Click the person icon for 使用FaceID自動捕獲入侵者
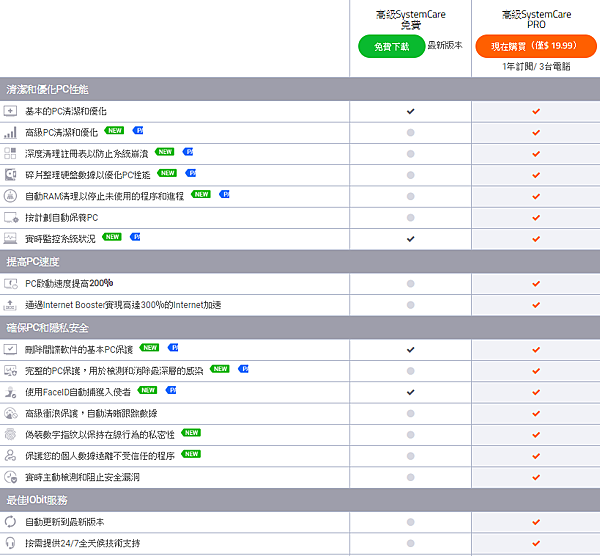The width and height of the screenshot is (600, 556). pyautogui.click(x=10, y=392)
